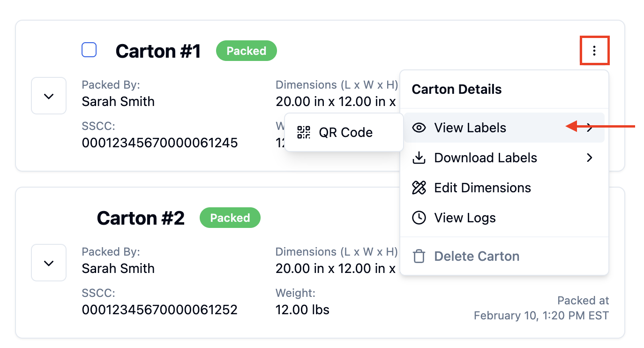Screen dimensions: 644x348
Task: Select View Logs in Carton Details menu
Action: coord(504,218)
